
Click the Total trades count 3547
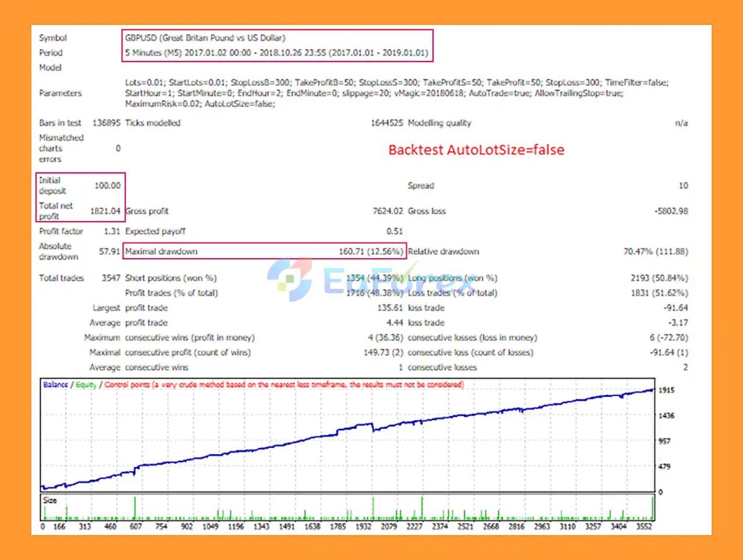(x=111, y=278)
